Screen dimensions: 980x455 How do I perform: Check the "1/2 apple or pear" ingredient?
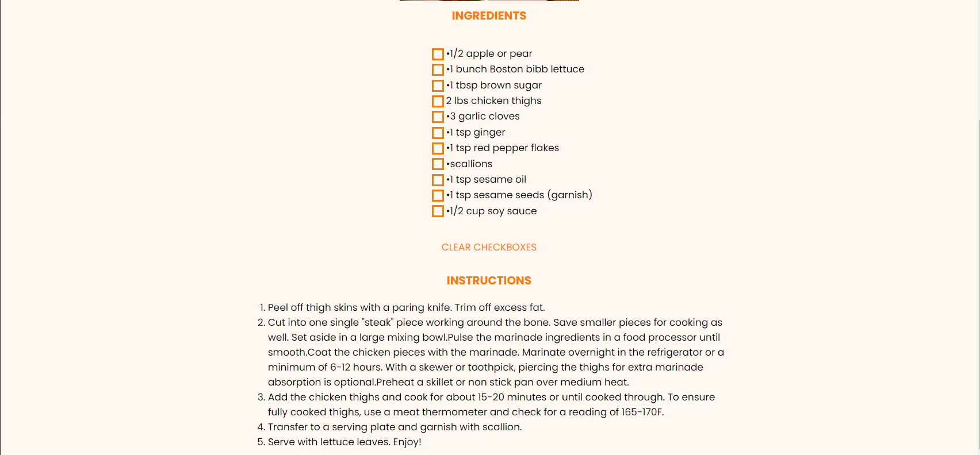(x=438, y=54)
